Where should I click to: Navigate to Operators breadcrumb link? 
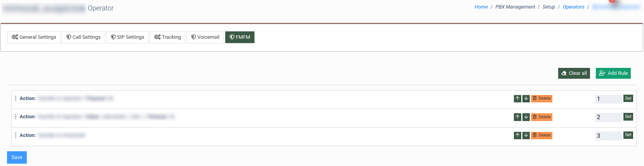point(573,7)
